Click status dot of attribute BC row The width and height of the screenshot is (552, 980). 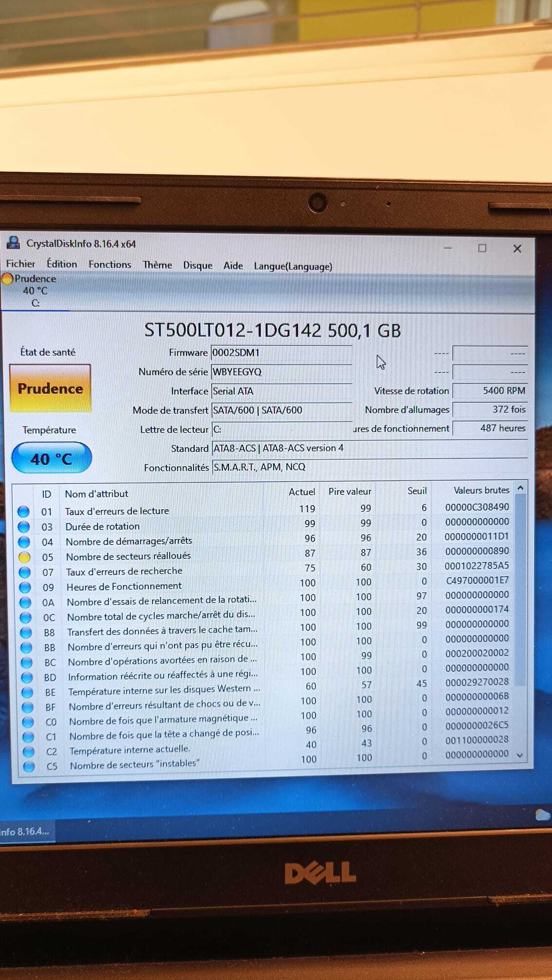(27, 662)
